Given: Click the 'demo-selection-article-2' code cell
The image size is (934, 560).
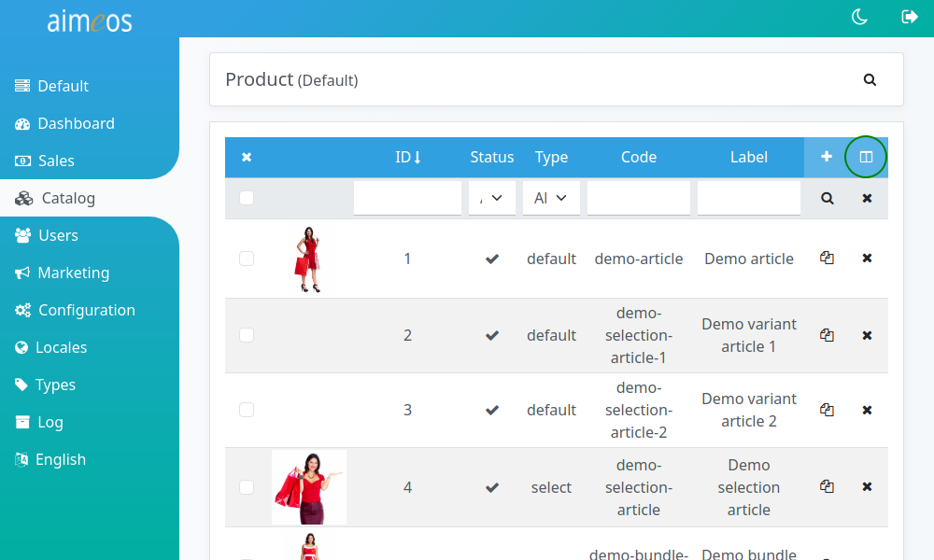Looking at the screenshot, I should point(639,410).
